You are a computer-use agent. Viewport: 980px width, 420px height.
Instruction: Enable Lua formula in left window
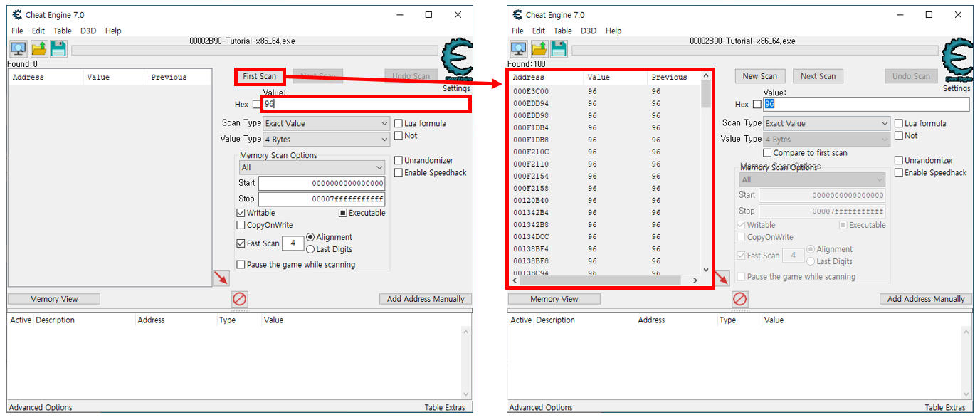399,123
